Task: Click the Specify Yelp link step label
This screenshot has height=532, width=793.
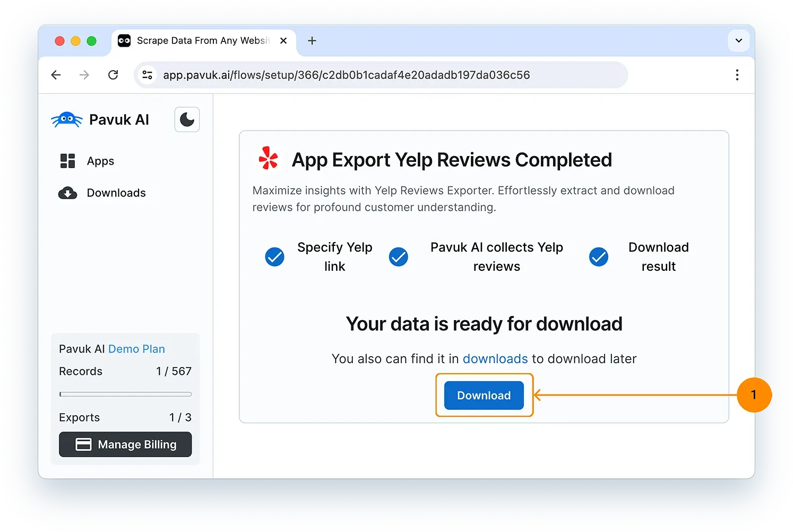Action: point(335,257)
